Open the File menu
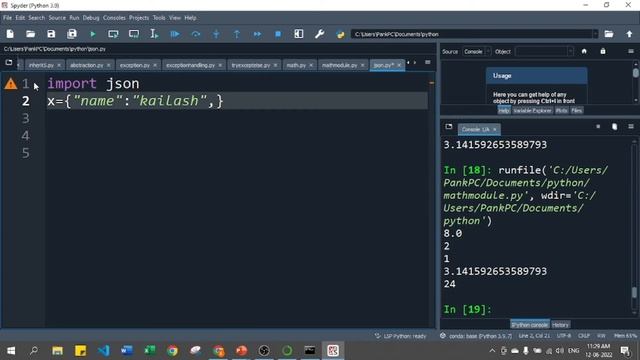640x360 pixels. (7, 18)
